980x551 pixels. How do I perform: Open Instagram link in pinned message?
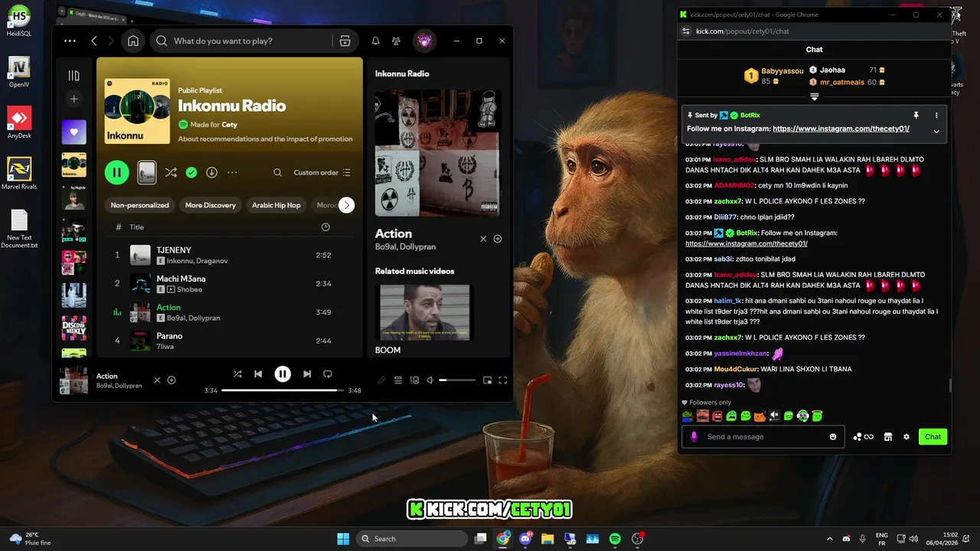pos(841,129)
